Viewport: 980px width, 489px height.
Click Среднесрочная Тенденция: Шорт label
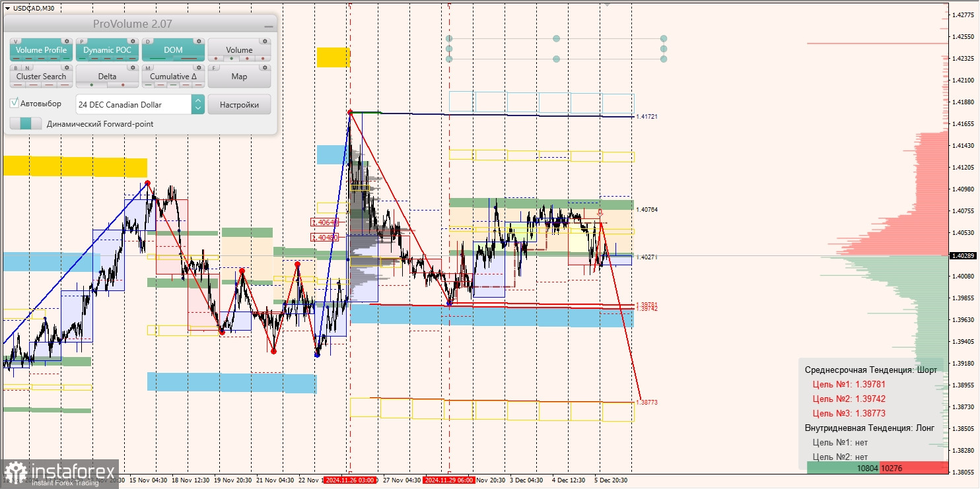(870, 370)
